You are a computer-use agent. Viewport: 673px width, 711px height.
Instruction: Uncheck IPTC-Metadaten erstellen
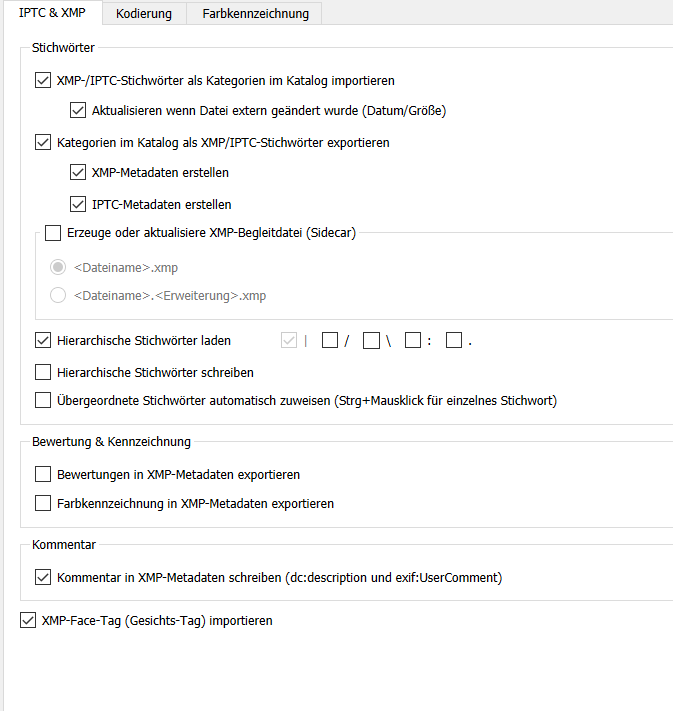(78, 204)
